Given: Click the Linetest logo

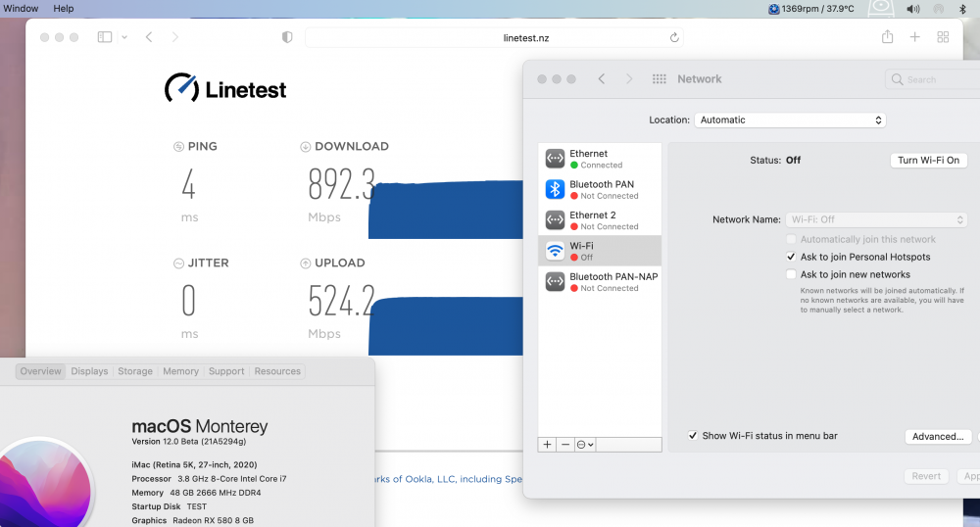Looking at the screenshot, I should (225, 89).
